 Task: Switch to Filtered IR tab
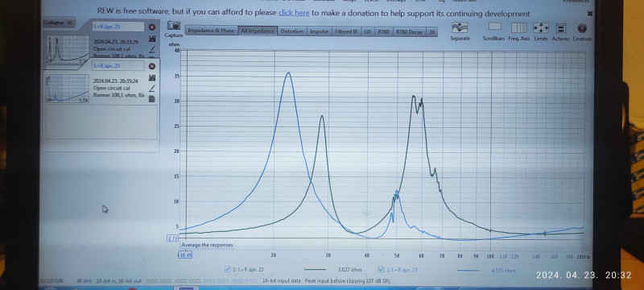click(x=346, y=31)
